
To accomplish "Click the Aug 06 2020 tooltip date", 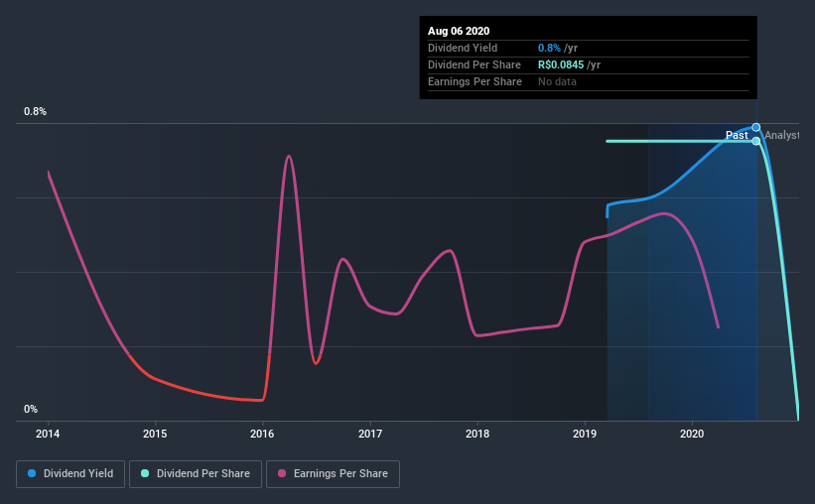I will [459, 31].
